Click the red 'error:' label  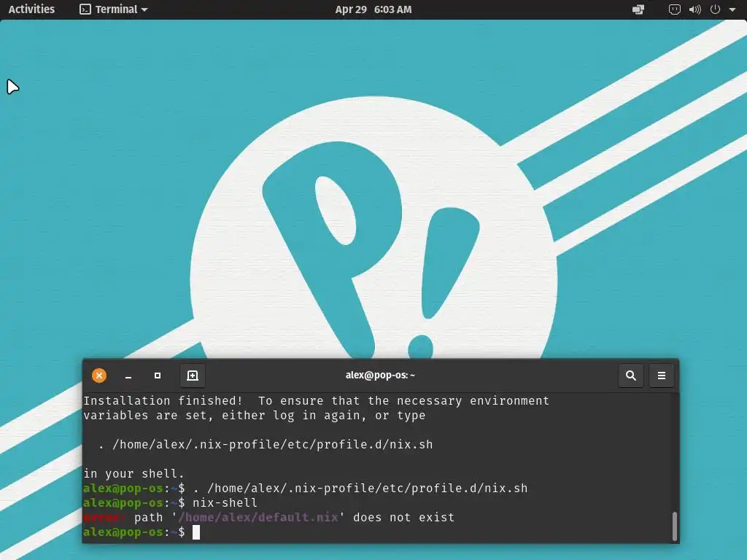click(104, 518)
